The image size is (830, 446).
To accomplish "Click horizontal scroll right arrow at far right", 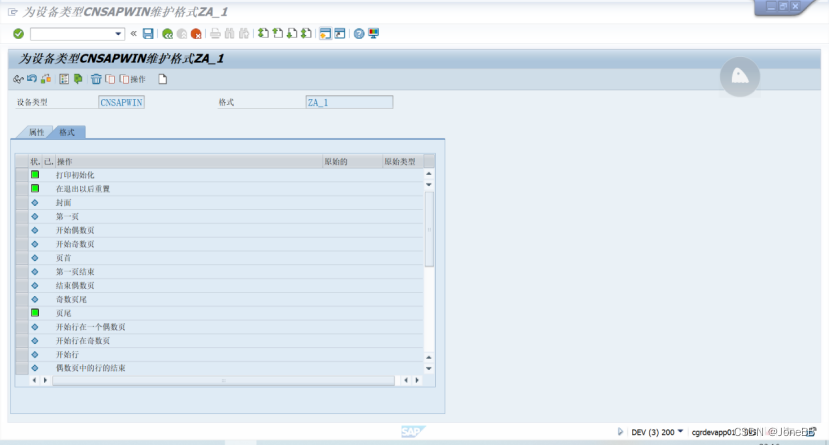I will point(417,380).
